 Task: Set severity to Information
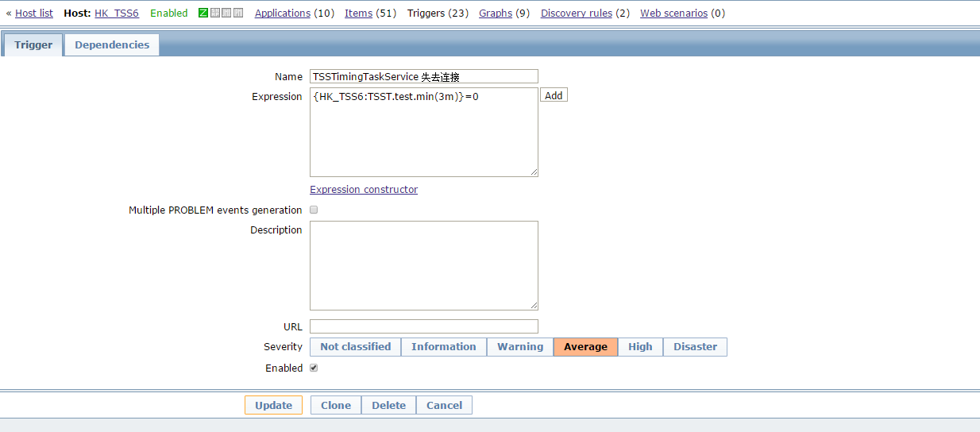pos(444,347)
